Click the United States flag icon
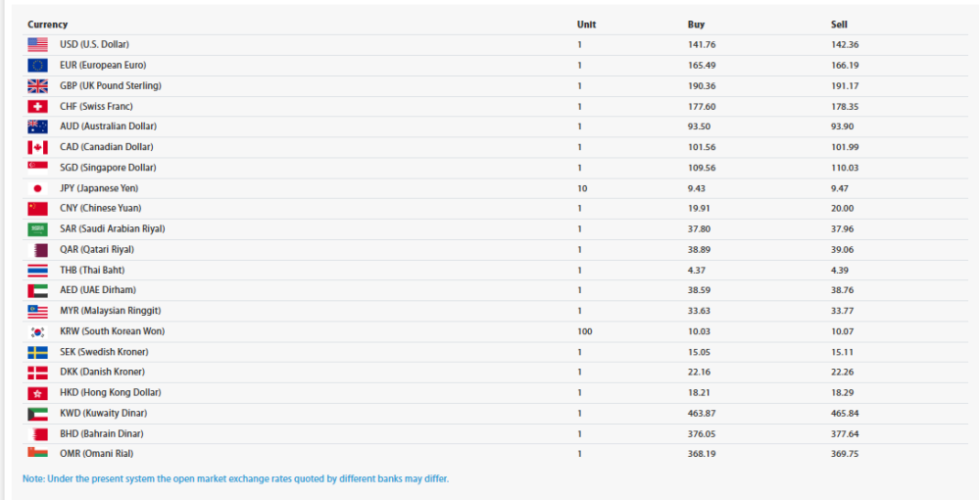This screenshot has height=500, width=980. tap(37, 44)
